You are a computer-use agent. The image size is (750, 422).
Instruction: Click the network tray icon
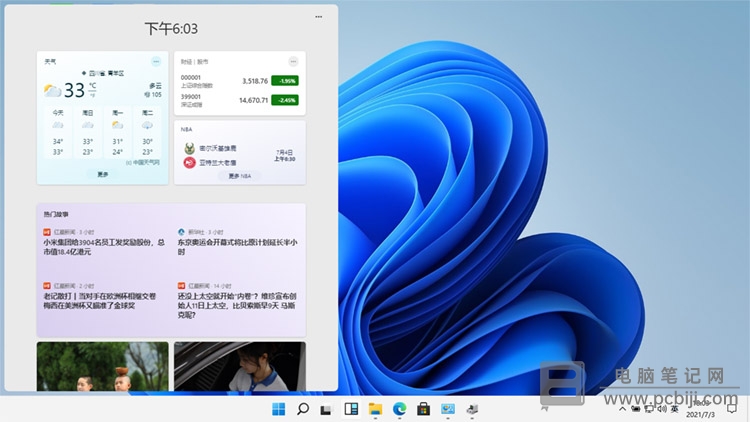coord(649,409)
